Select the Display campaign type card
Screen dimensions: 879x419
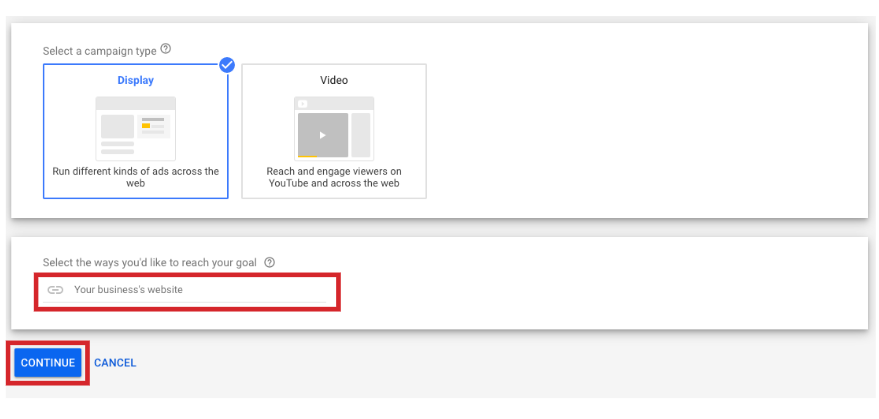[135, 131]
